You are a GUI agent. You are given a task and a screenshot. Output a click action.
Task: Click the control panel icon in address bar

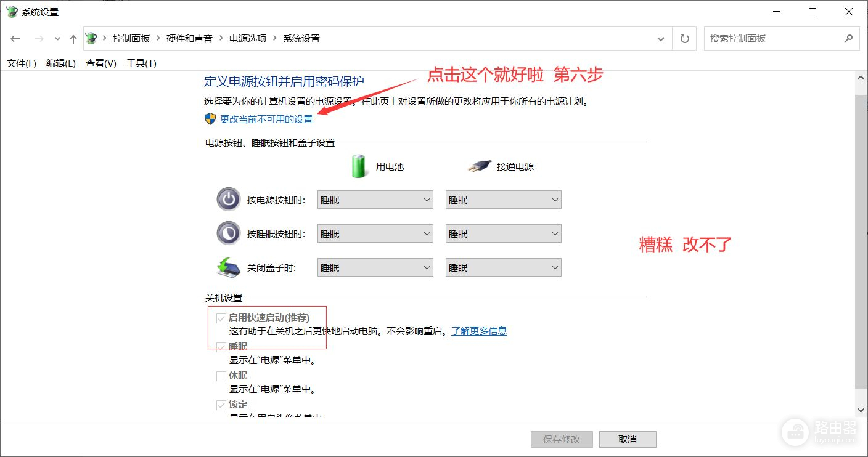coord(91,38)
